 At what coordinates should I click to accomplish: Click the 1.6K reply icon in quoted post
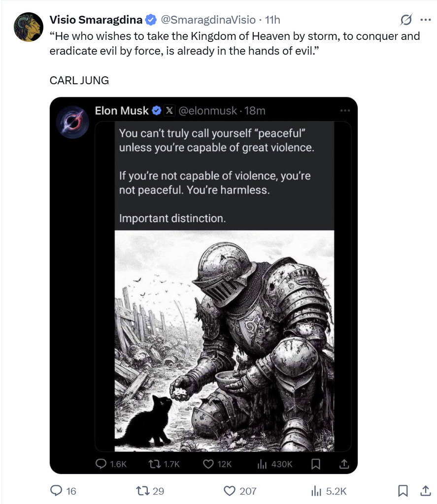click(101, 464)
